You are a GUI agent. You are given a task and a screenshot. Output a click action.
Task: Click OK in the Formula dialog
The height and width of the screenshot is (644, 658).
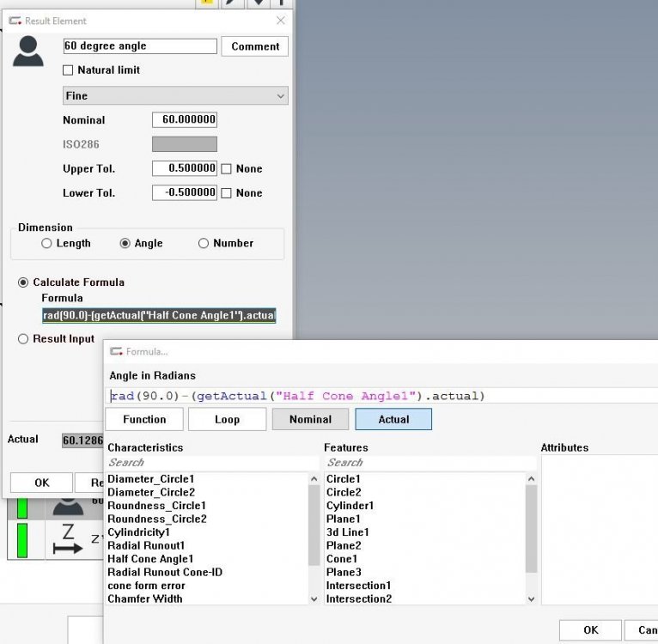point(590,629)
